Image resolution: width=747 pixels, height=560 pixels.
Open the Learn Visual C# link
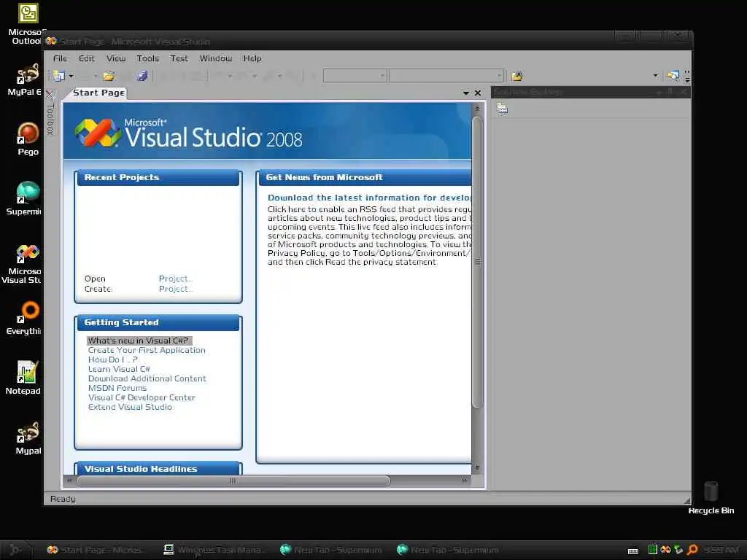(x=119, y=369)
